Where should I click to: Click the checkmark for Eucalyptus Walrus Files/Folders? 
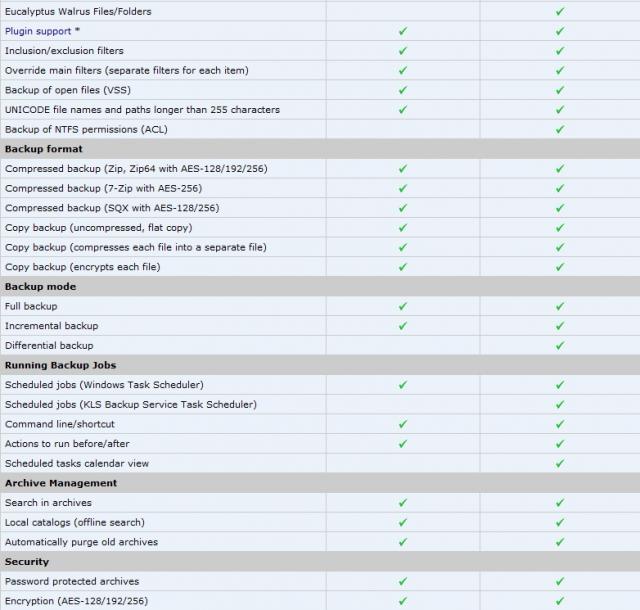pyautogui.click(x=560, y=11)
